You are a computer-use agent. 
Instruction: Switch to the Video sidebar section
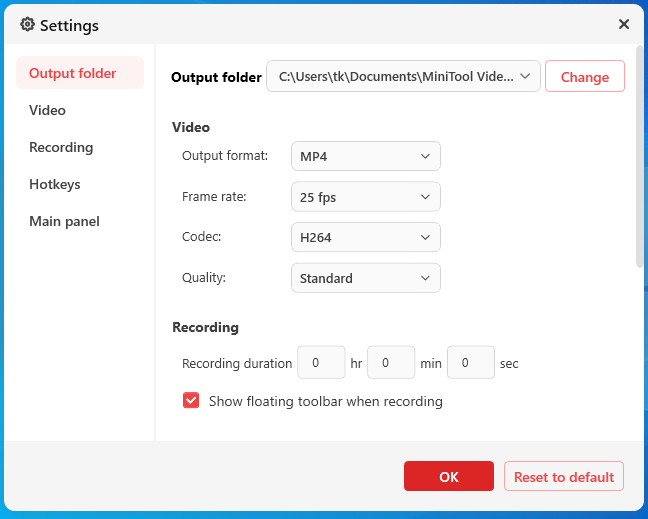coord(47,110)
